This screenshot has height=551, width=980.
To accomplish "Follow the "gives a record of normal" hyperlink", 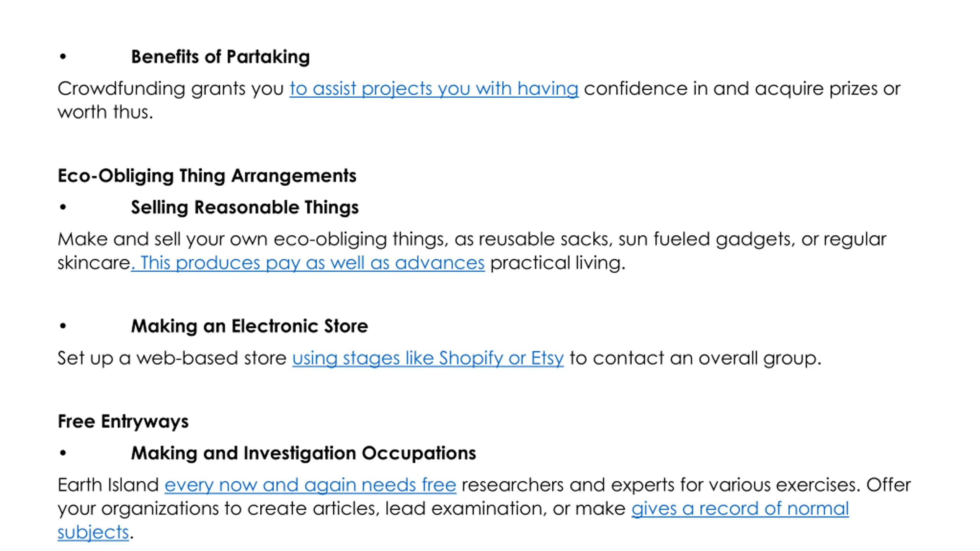I will (x=740, y=509).
